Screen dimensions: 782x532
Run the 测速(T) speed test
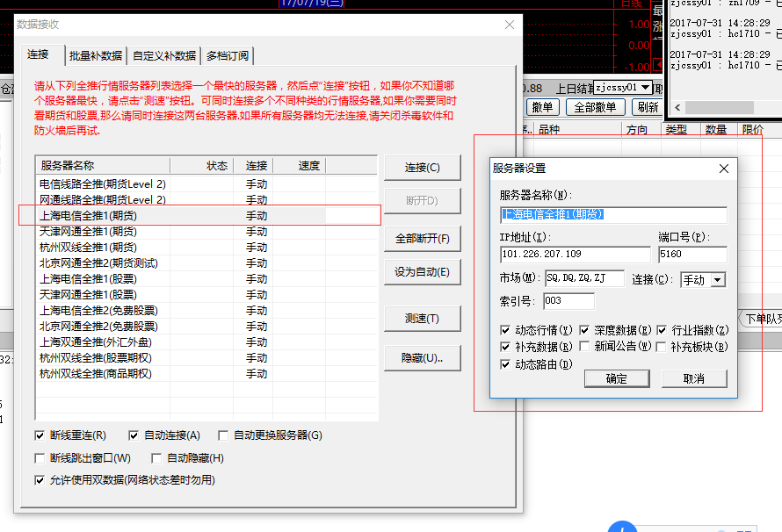coord(423,319)
